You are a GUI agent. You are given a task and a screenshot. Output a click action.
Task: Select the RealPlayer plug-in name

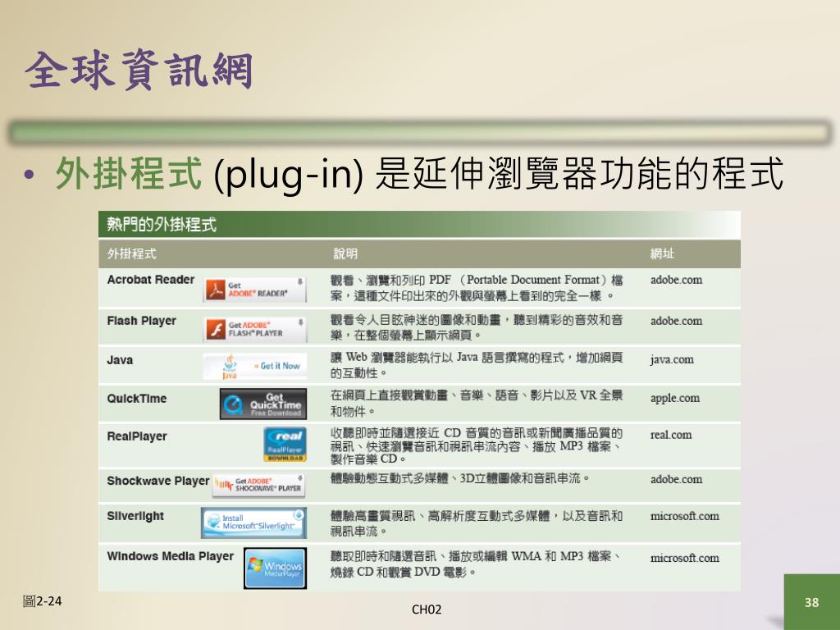tap(137, 436)
